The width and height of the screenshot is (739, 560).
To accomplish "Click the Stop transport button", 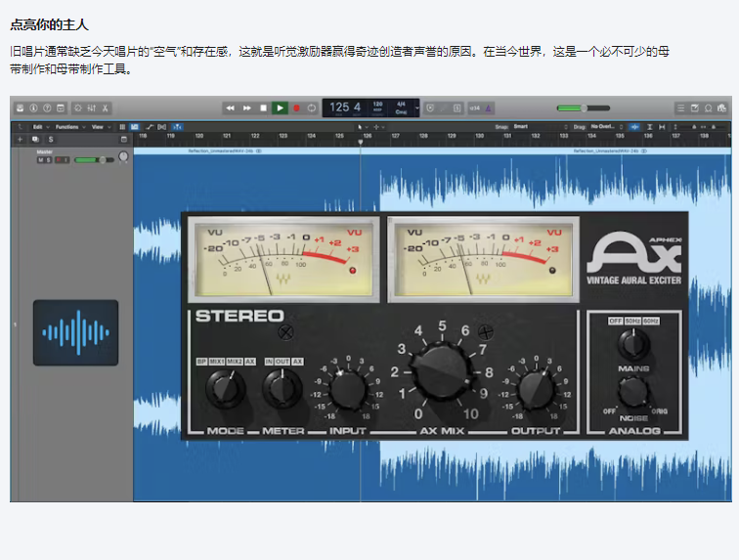I will coord(264,108).
